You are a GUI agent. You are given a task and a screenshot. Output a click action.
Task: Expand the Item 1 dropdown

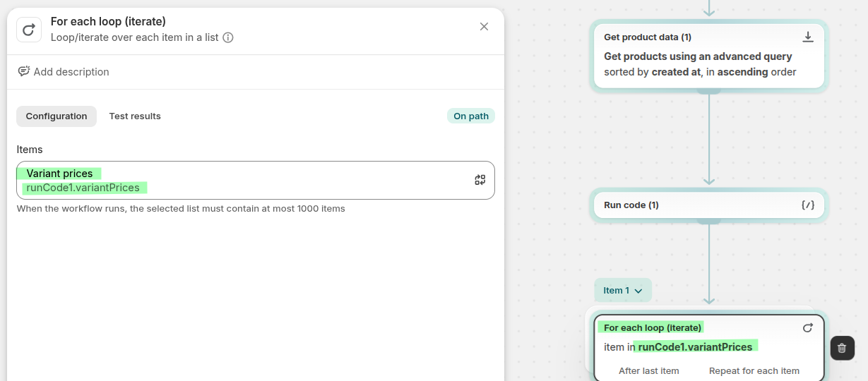pyautogui.click(x=622, y=291)
